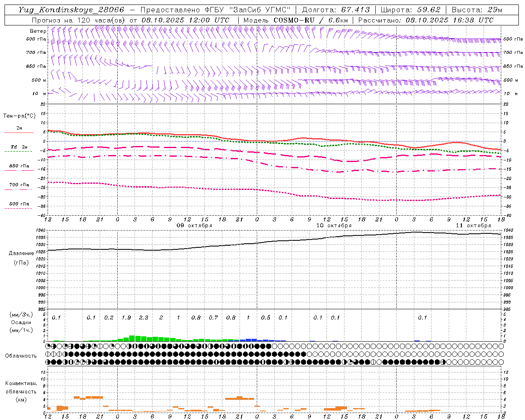Screen dimensions: 525x420
Task: Click the 850 гПа temperature legend entry
Action: [x=19, y=166]
